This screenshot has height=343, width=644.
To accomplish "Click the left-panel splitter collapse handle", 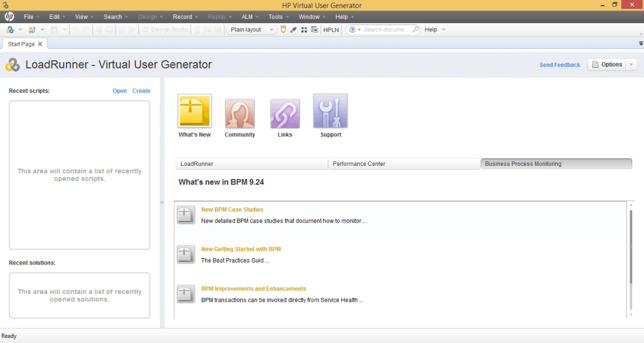I will [162, 202].
